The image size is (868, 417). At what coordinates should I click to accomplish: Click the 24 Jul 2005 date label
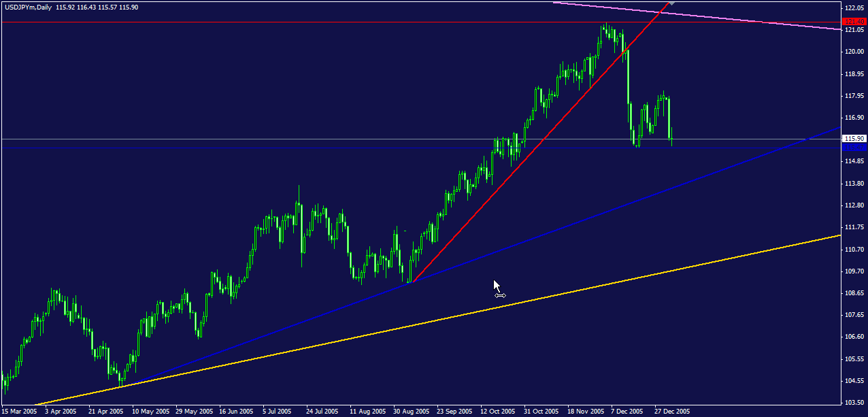coord(321,412)
